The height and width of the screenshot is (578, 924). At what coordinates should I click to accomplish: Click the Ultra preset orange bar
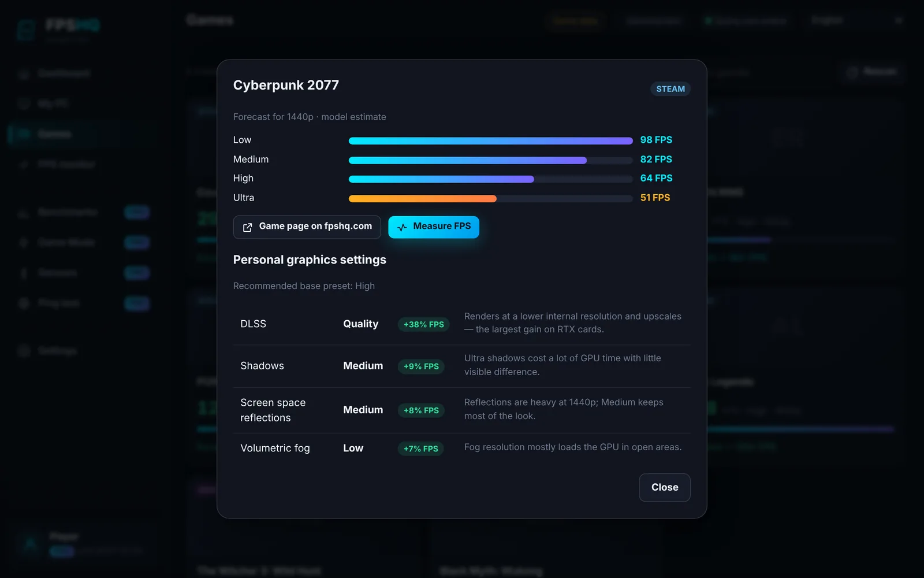(x=423, y=198)
